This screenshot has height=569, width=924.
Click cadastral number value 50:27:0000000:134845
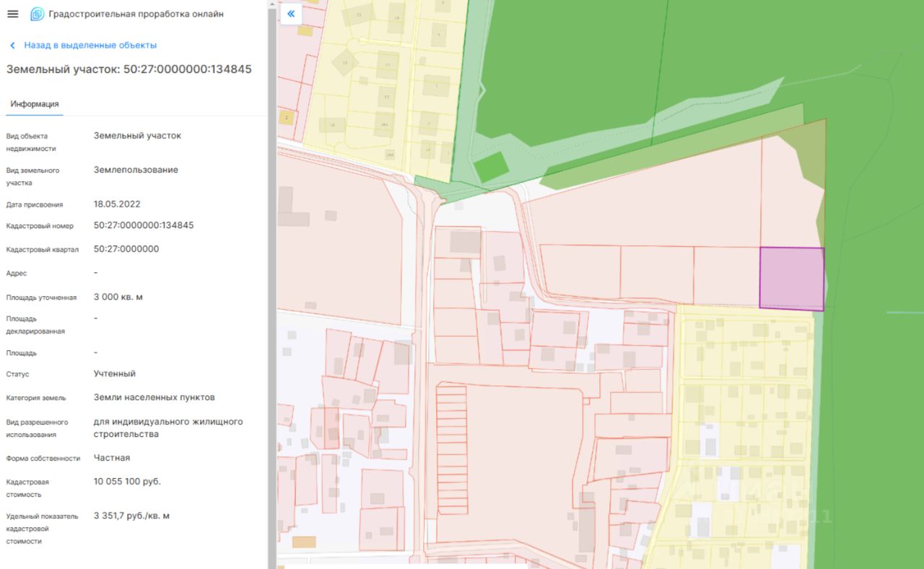[x=144, y=225]
